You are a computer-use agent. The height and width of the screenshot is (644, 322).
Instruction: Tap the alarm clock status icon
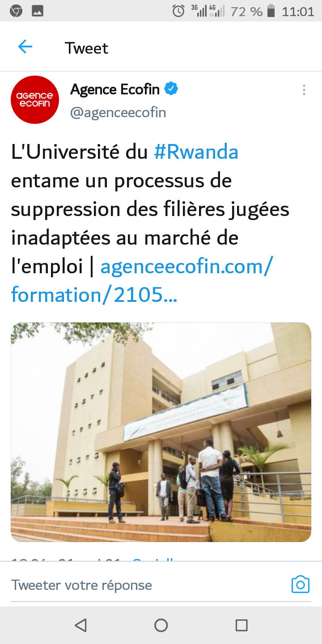click(178, 11)
